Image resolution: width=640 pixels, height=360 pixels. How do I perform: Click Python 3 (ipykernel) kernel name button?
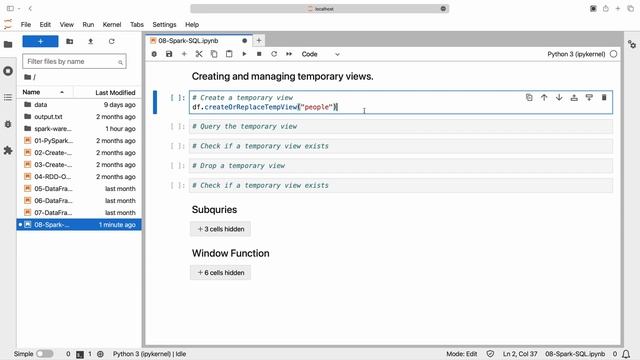(576, 54)
